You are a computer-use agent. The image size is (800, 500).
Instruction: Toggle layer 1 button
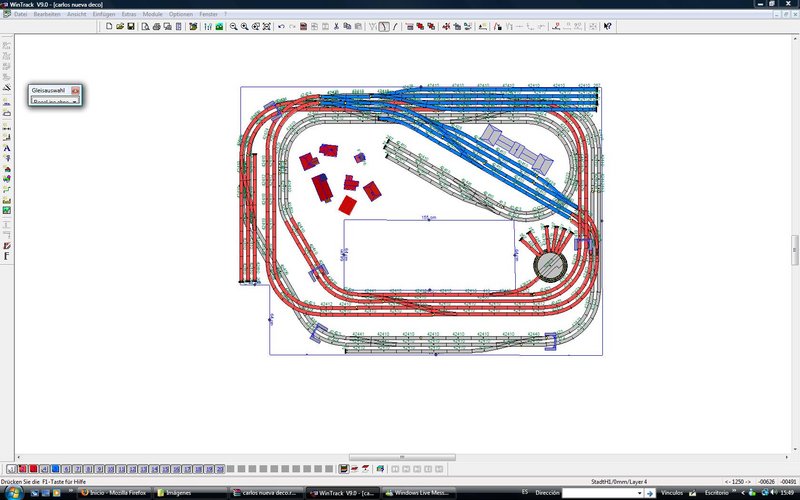point(11,469)
